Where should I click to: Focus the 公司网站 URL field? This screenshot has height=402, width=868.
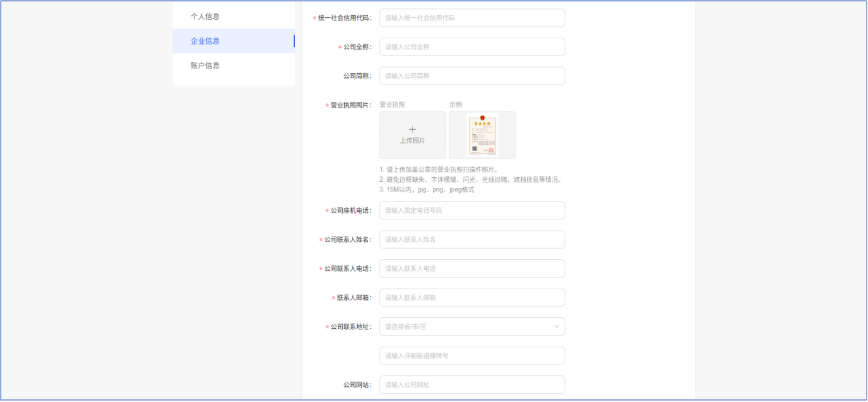[x=471, y=385]
